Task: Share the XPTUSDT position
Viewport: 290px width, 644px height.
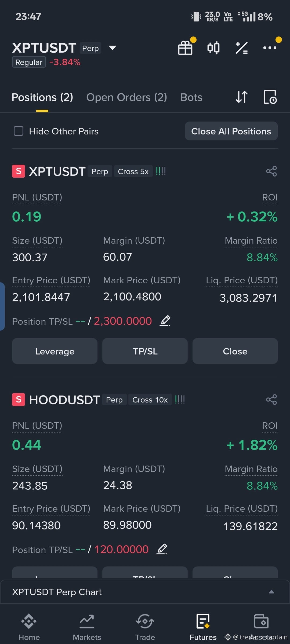Action: 271,171
